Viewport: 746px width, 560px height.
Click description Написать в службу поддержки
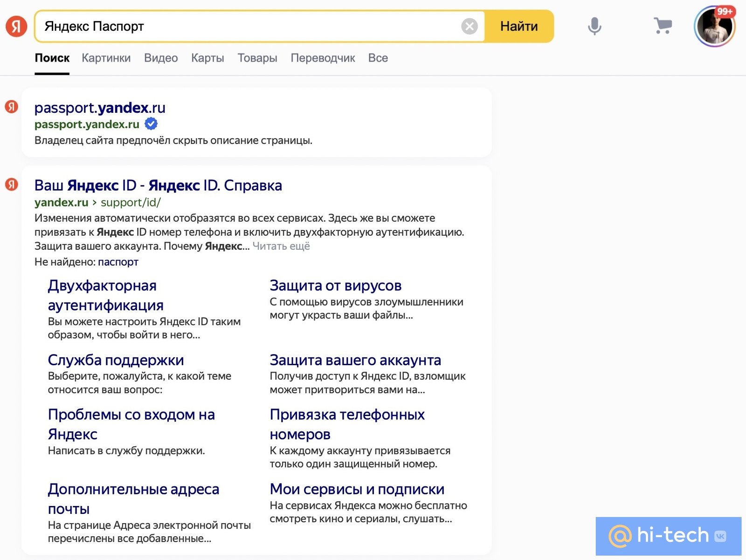126,451
